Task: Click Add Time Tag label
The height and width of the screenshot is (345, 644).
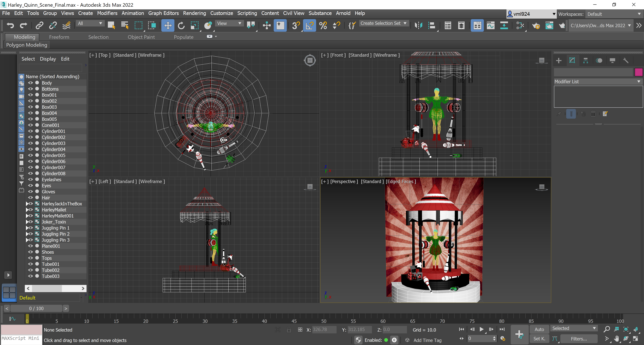Action: click(427, 340)
